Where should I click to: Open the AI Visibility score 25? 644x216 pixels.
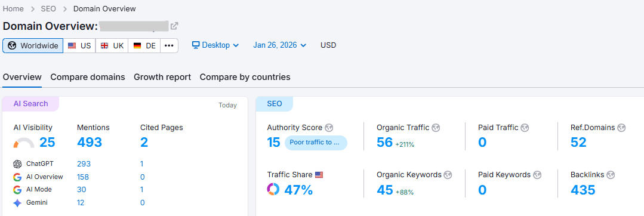47,143
